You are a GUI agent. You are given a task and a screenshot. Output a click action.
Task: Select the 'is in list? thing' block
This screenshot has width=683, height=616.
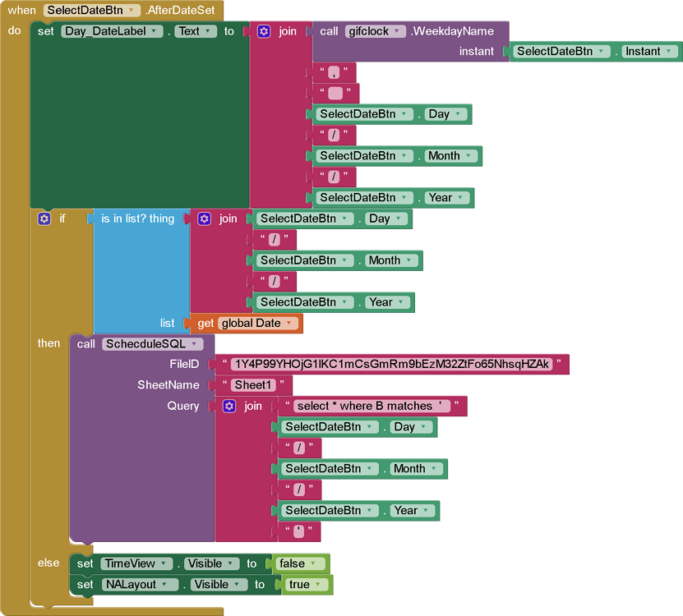[x=138, y=219]
